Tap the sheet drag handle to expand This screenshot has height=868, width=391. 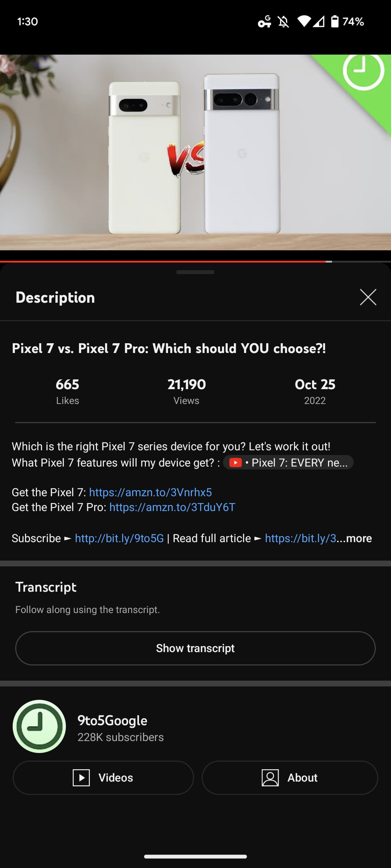tap(195, 272)
